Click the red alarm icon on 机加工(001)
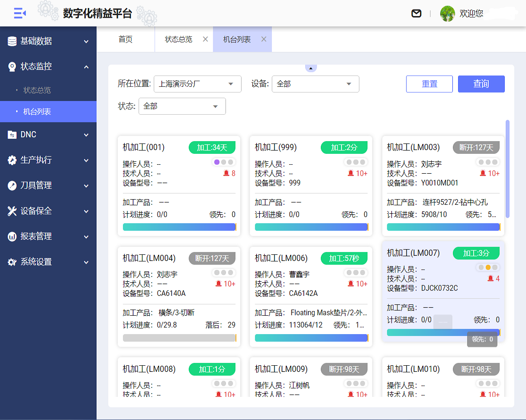This screenshot has height=420, width=526. tap(226, 174)
